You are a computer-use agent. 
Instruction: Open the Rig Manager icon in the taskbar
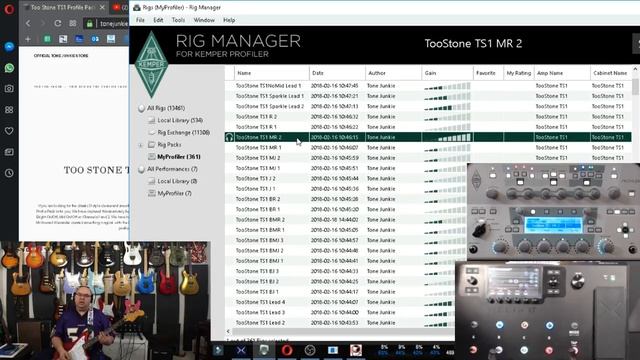coord(264,350)
